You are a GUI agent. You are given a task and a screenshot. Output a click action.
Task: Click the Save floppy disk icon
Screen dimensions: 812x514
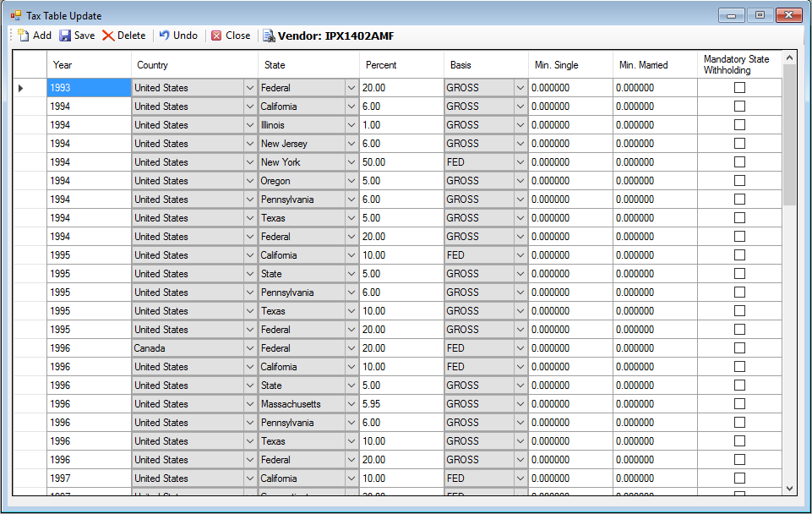coord(65,36)
